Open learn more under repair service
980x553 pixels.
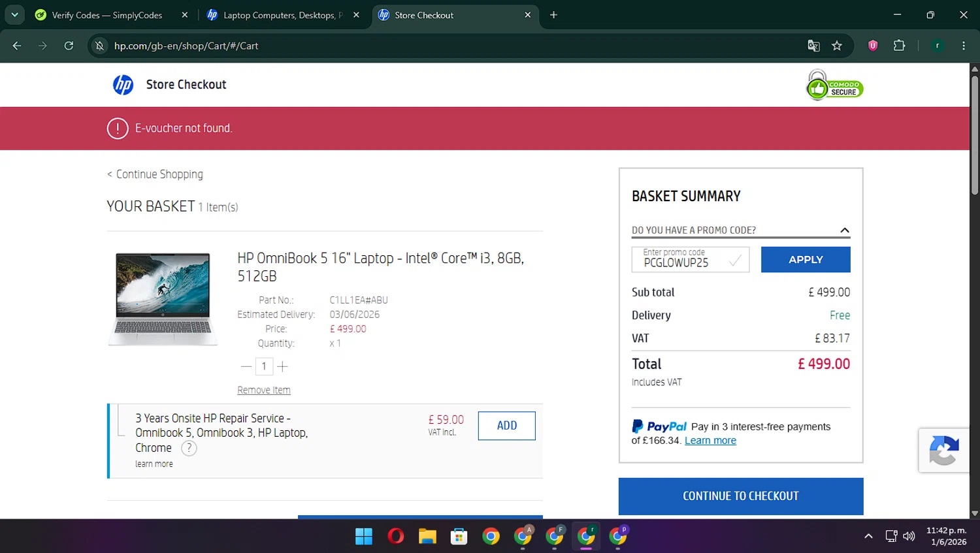(154, 464)
